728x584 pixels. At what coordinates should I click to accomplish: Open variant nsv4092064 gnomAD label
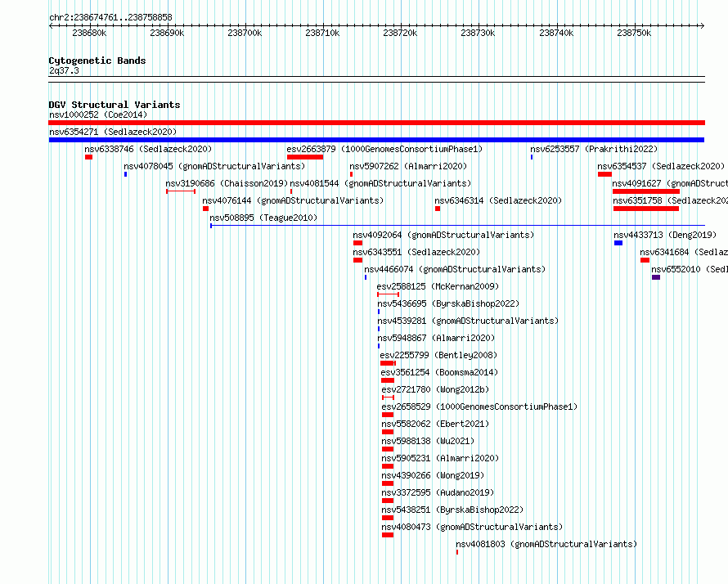pos(443,235)
